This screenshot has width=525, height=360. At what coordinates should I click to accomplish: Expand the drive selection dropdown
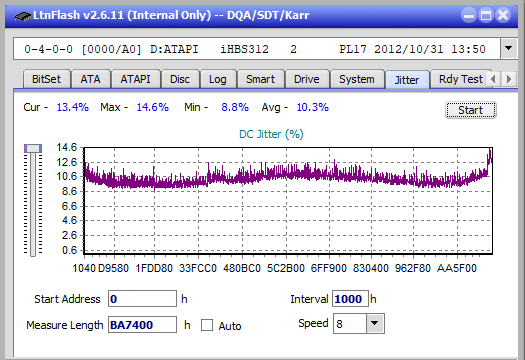509,49
